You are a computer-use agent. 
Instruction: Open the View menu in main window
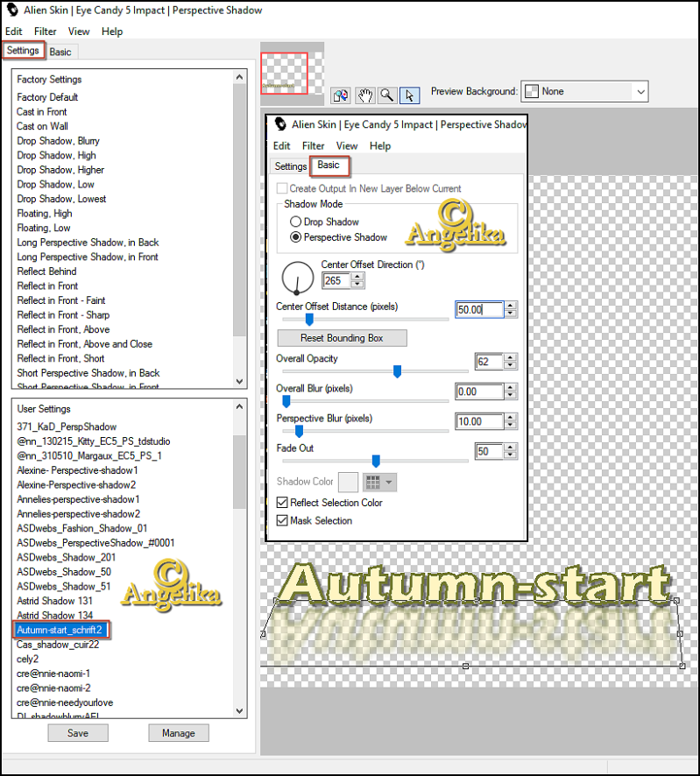click(x=79, y=32)
